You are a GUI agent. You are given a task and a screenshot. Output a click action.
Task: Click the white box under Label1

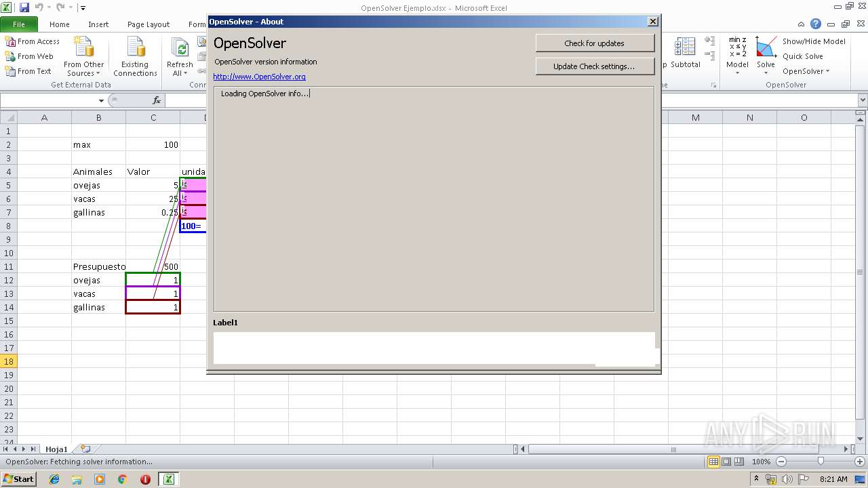tap(434, 348)
